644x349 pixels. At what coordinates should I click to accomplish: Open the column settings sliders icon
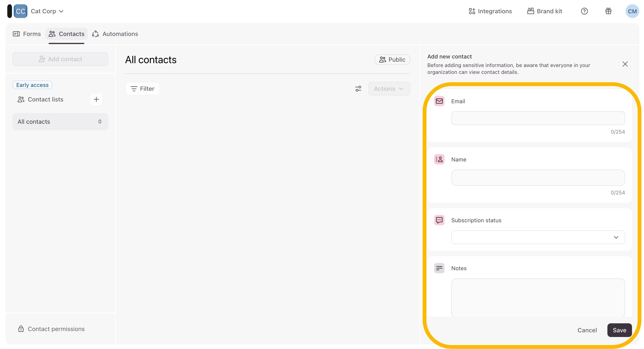coord(358,89)
